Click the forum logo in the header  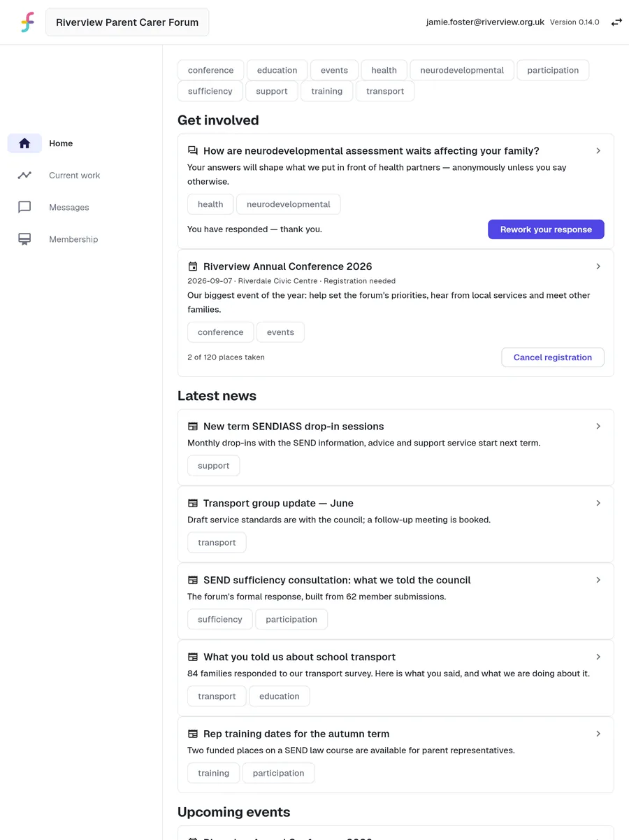[x=27, y=22]
